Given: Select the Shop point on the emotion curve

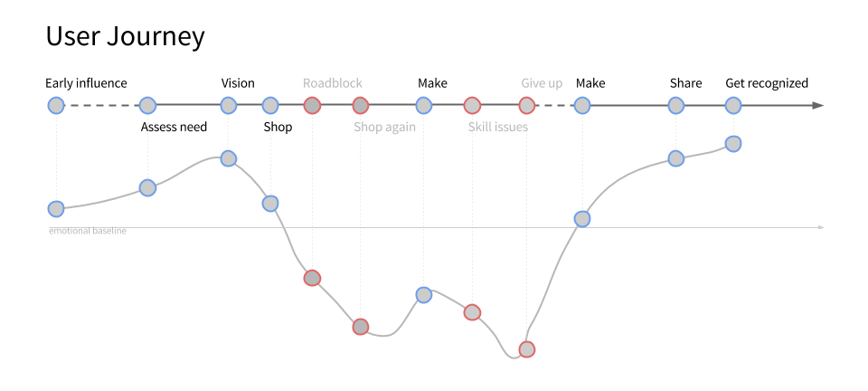Looking at the screenshot, I should point(269,204).
